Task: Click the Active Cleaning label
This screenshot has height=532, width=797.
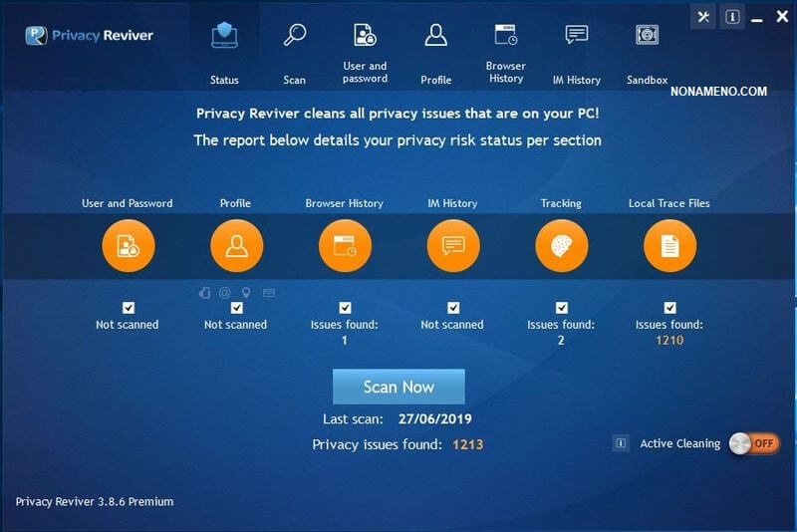Action: [680, 444]
